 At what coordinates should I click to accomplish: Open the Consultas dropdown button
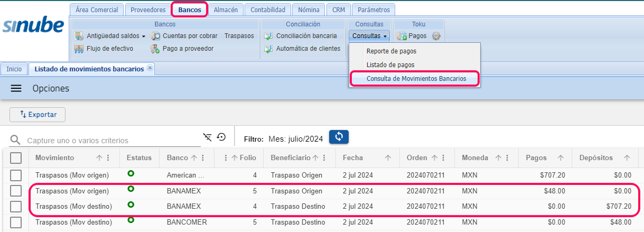pyautogui.click(x=370, y=36)
